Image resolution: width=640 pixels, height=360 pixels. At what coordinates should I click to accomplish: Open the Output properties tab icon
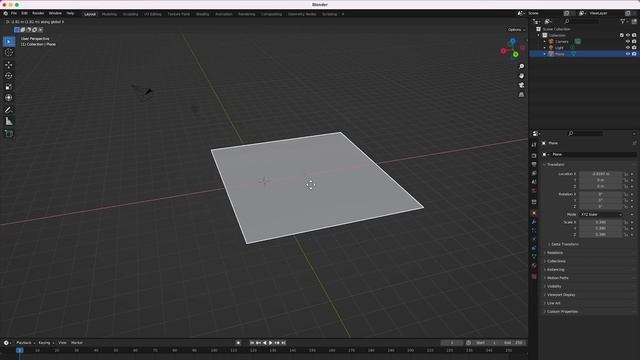pos(534,164)
